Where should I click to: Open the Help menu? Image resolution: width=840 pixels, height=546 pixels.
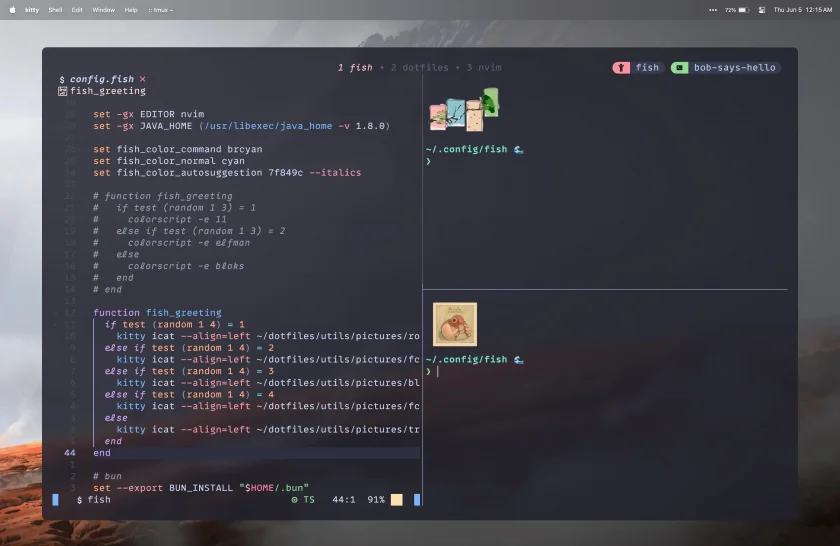[131, 10]
